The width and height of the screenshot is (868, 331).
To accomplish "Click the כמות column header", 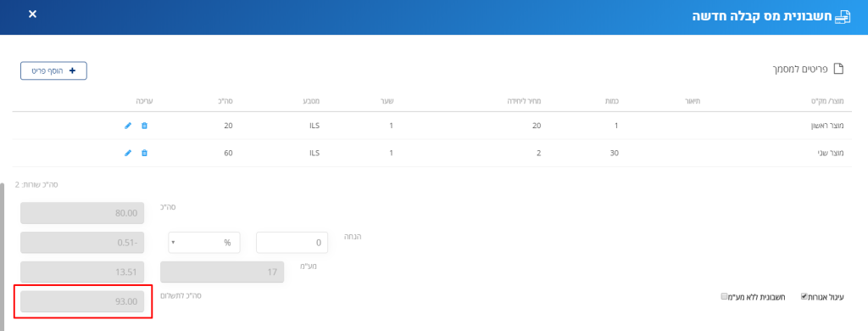I will coord(612,102).
